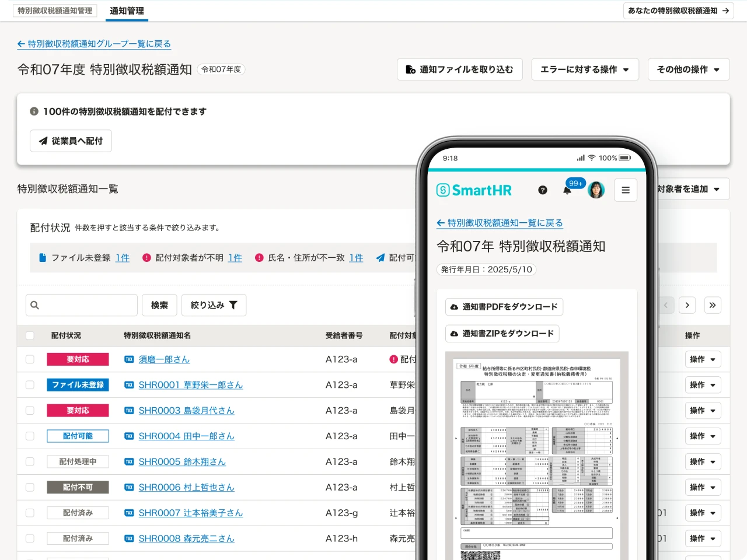Open あなたの特別徴収税額通知 link button

[678, 10]
